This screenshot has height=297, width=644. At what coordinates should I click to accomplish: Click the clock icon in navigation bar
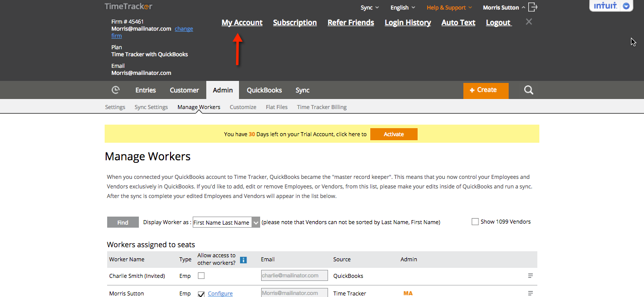116,90
